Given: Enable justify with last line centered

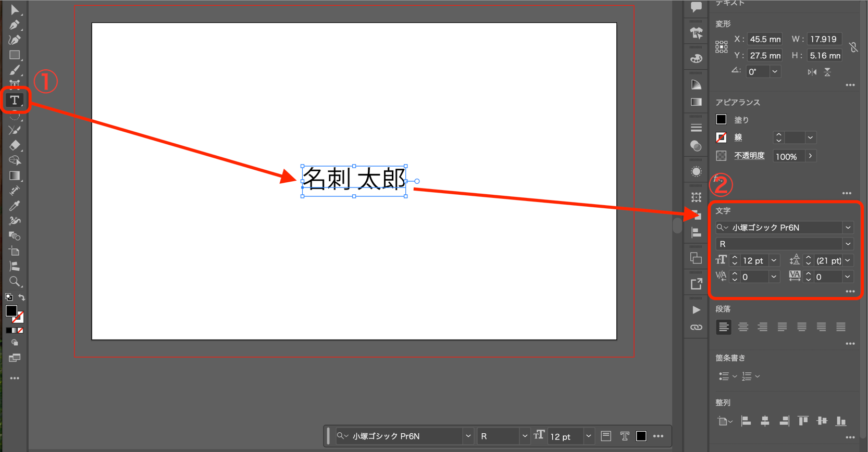Looking at the screenshot, I should pyautogui.click(x=801, y=327).
